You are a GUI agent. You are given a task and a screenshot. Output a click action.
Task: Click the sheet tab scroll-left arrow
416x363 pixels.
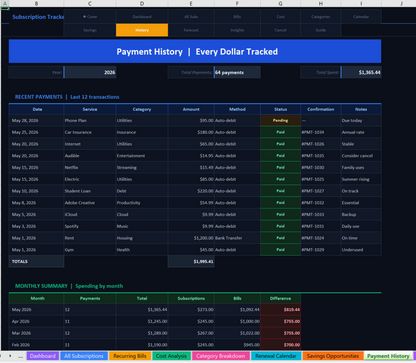click(2, 356)
